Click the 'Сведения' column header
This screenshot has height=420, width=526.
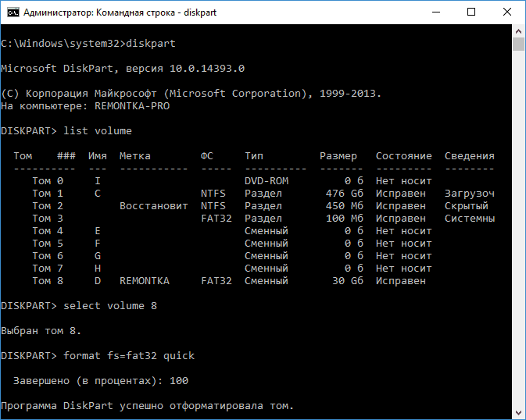click(x=469, y=156)
